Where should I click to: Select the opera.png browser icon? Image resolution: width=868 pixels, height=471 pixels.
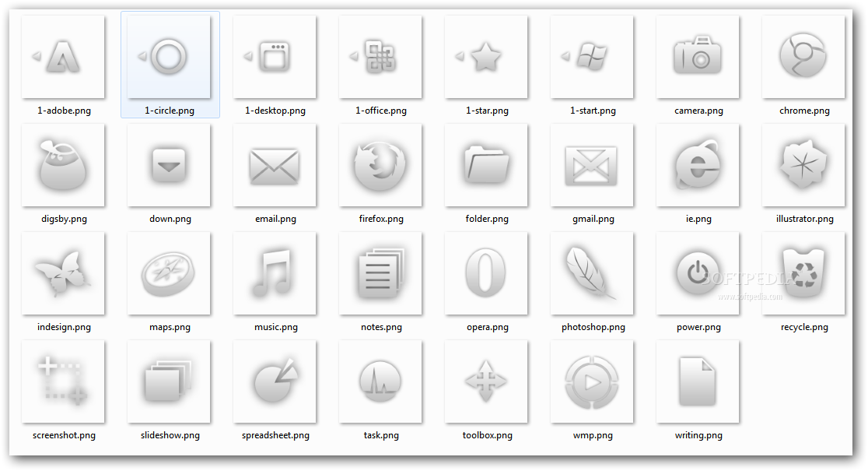click(x=486, y=273)
